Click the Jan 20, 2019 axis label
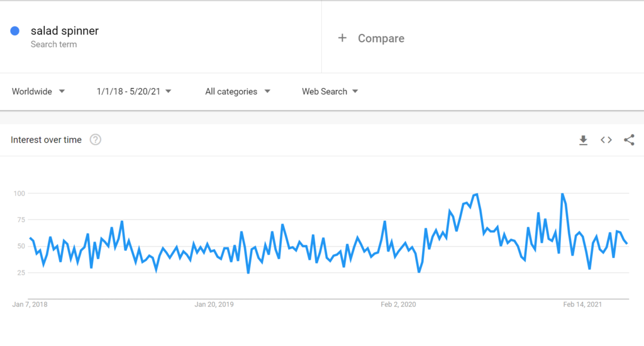Viewport: 644px width, 346px height. (214, 304)
